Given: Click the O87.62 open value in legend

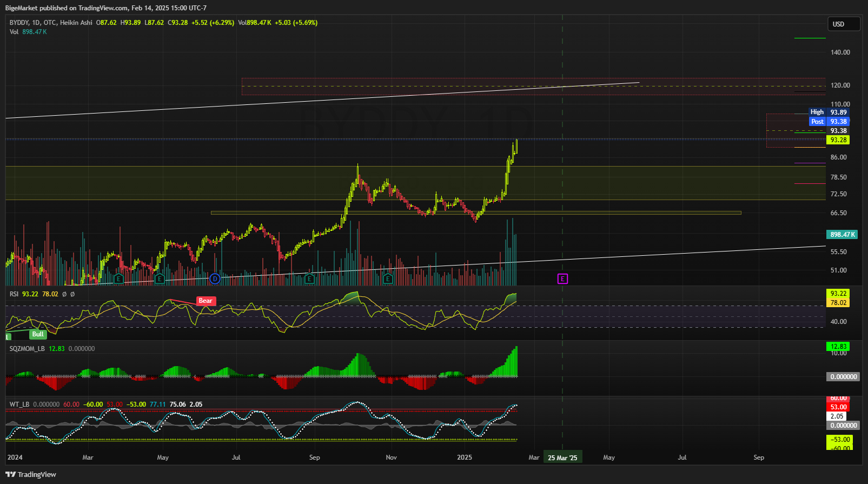Looking at the screenshot, I should 107,23.
